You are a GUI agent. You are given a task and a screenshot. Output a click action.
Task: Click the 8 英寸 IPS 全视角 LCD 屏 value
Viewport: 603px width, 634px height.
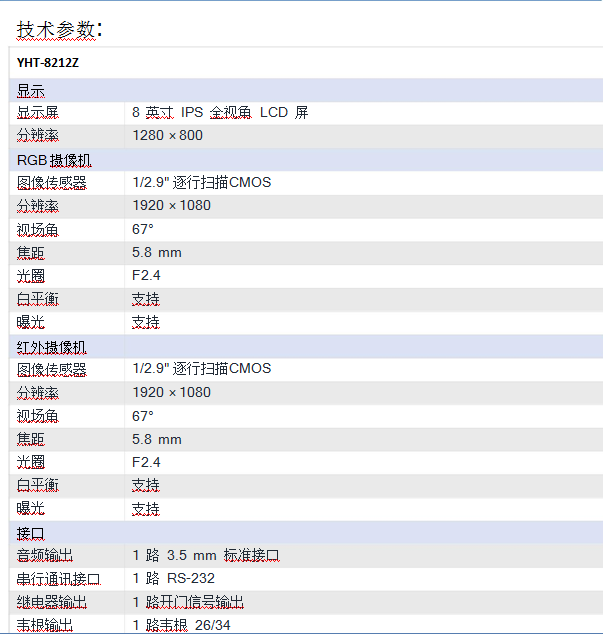click(220, 112)
